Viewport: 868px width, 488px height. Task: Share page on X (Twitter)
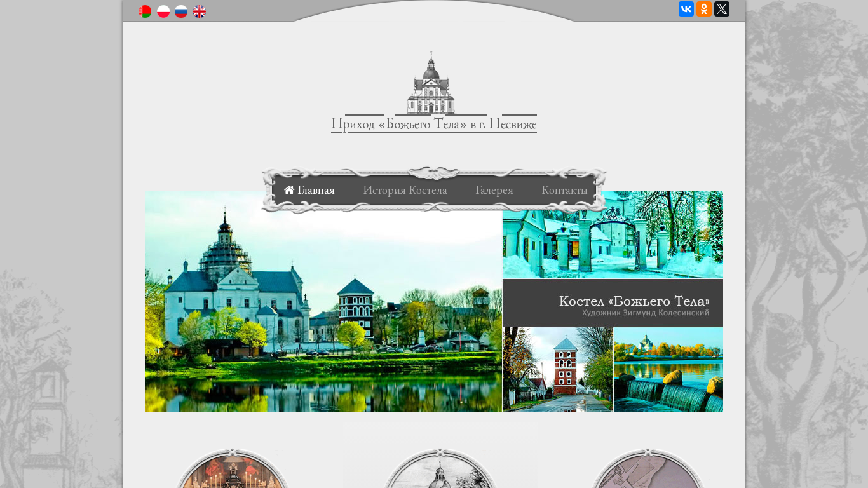(x=722, y=9)
